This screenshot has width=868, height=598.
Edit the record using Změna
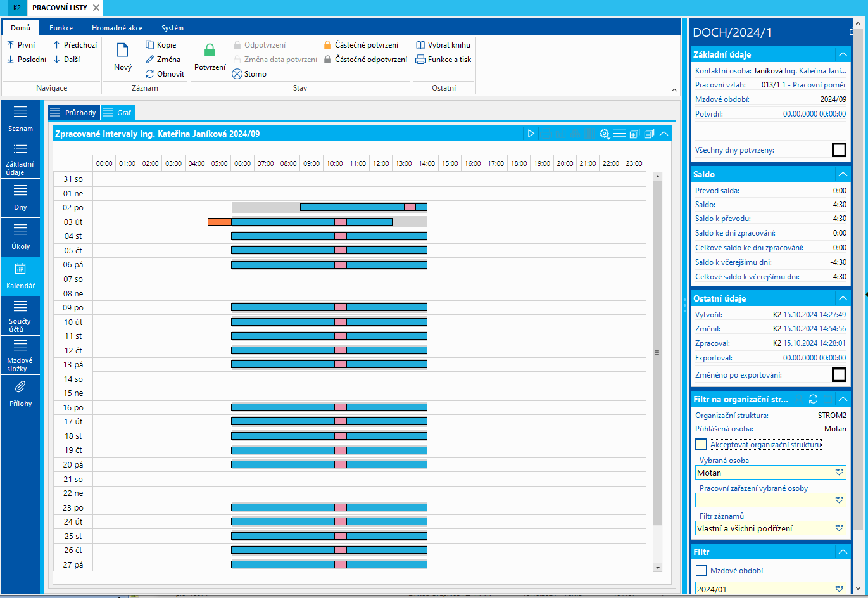tap(163, 60)
